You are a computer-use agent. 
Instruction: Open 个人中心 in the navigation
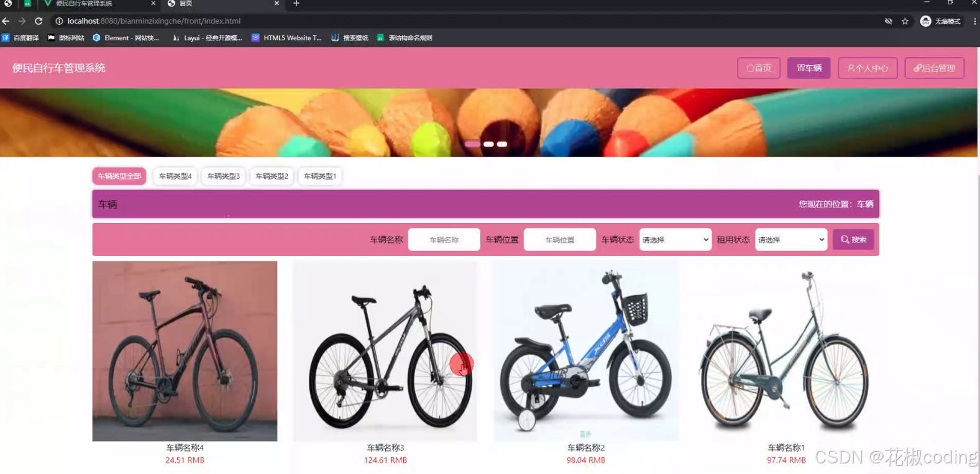click(868, 68)
